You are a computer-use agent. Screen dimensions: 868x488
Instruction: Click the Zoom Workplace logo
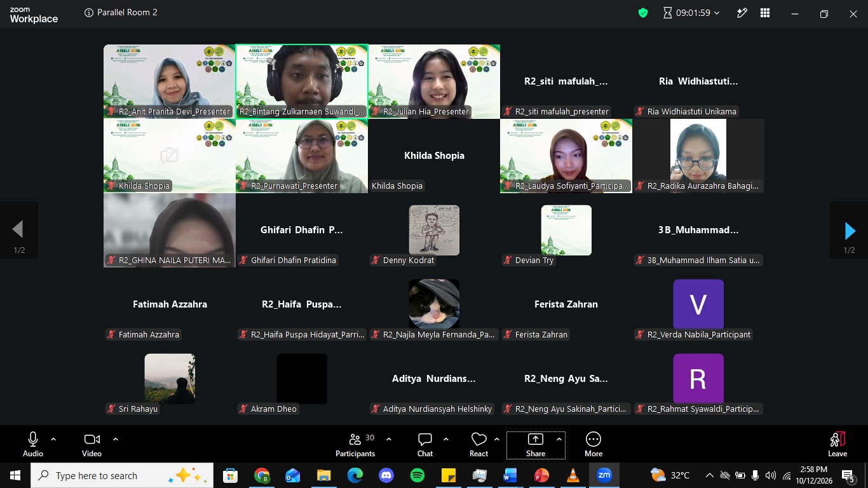tap(34, 13)
